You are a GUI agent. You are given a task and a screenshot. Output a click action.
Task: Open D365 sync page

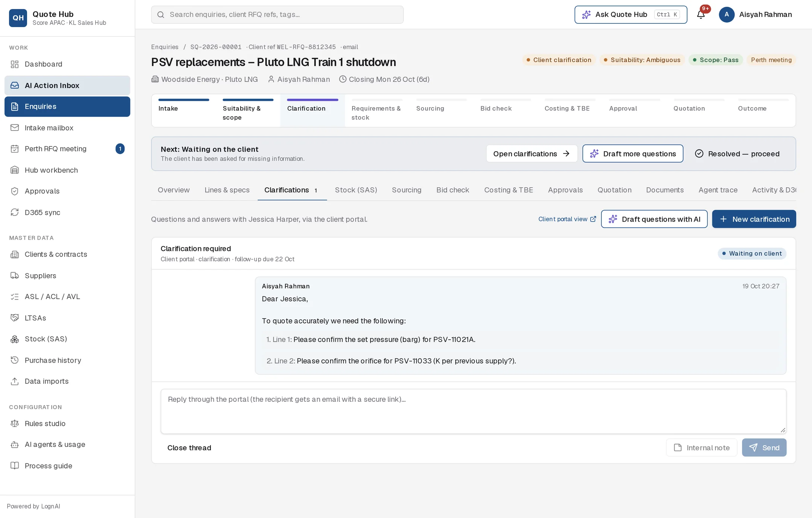(67, 213)
